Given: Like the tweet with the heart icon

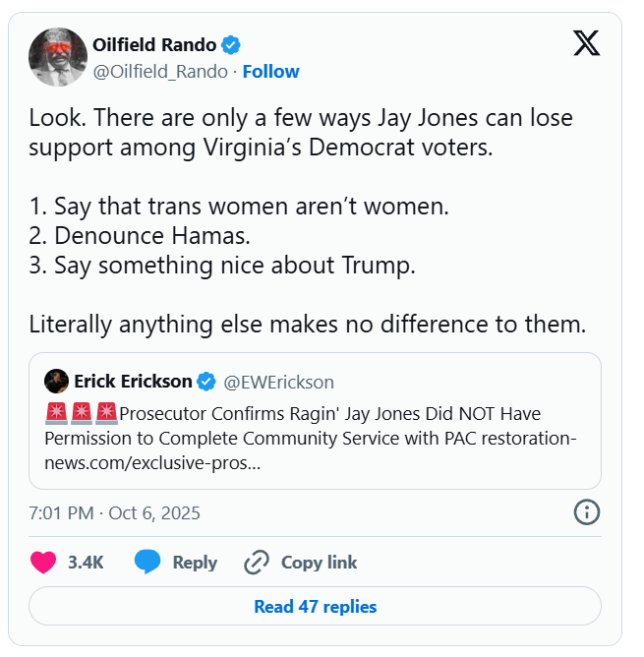Looking at the screenshot, I should coord(43,563).
